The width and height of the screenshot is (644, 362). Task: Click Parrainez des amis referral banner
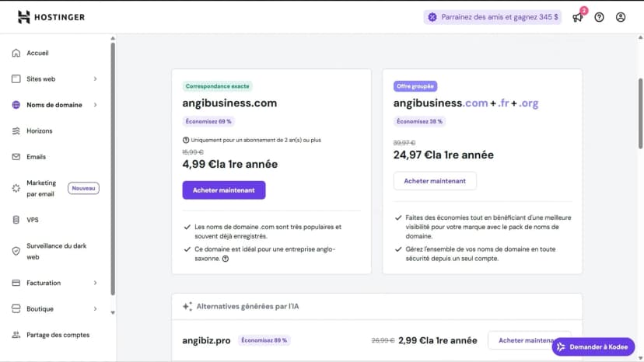[x=492, y=17]
